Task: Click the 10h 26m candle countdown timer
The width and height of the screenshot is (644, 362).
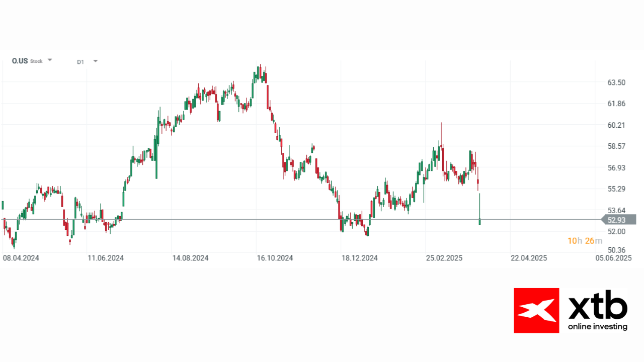Action: (x=585, y=241)
